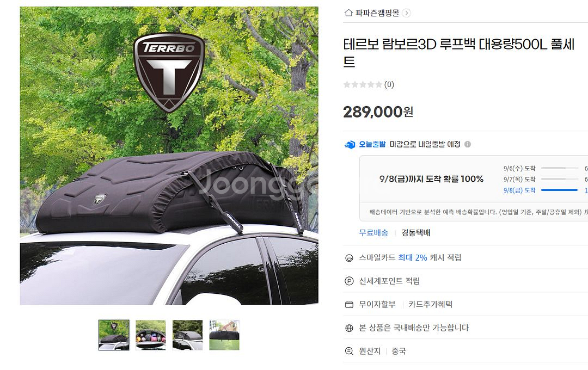This screenshot has width=588, height=370.
Task: Click the globe icon for 국내배송
Action: (x=349, y=328)
